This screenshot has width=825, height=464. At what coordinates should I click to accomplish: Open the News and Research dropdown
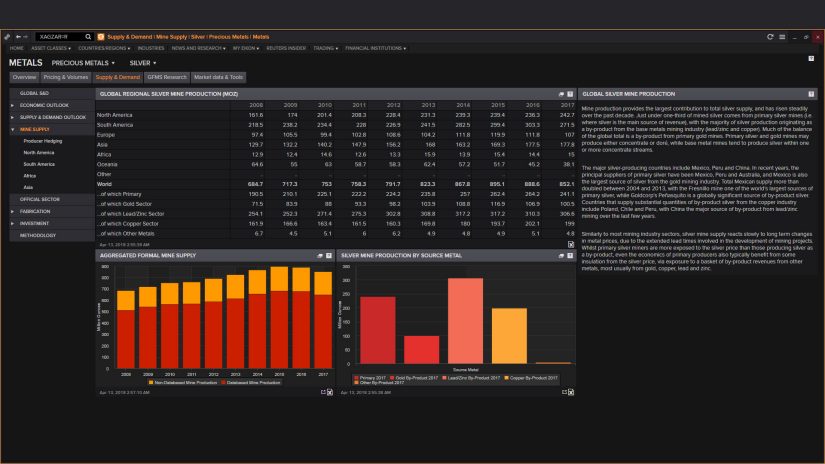pos(198,48)
